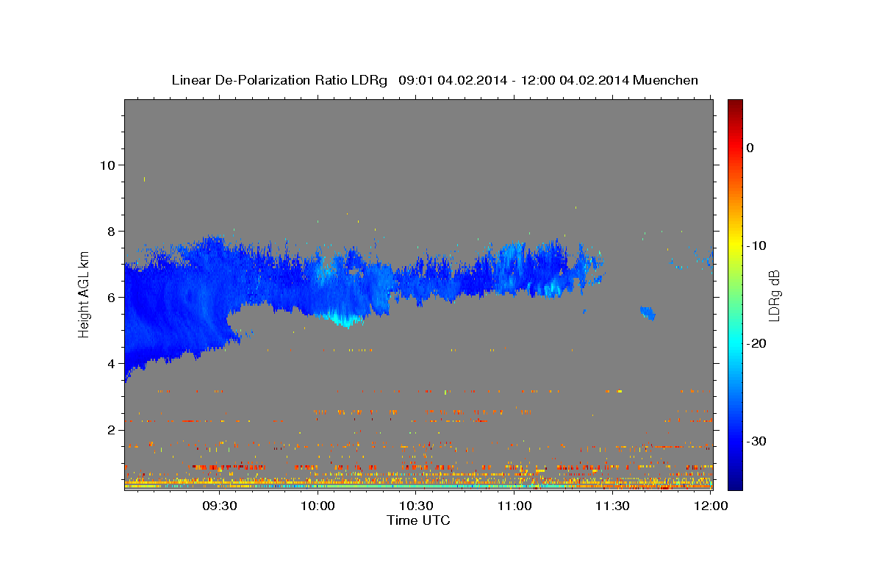Select the 12:00 time tick label
This screenshot has width=882, height=588.
tap(710, 506)
